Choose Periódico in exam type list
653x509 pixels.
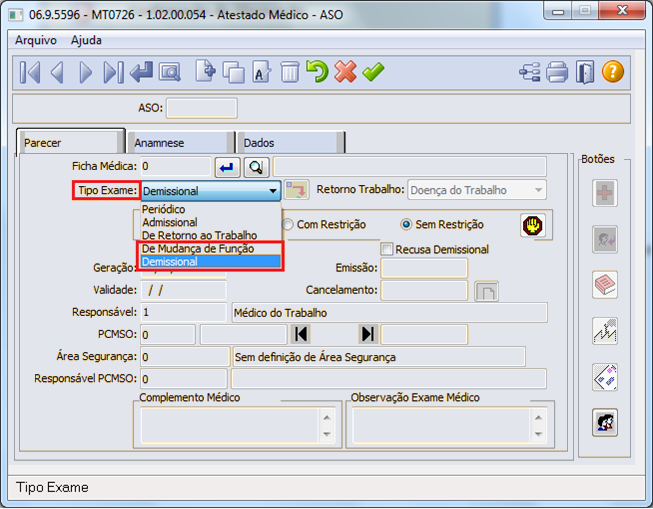pyautogui.click(x=211, y=209)
